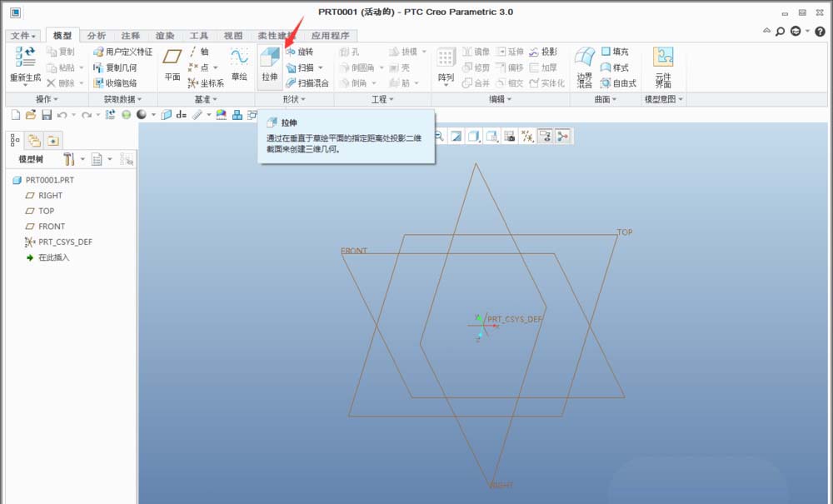Open the model tree settings hammer icon

(68, 159)
